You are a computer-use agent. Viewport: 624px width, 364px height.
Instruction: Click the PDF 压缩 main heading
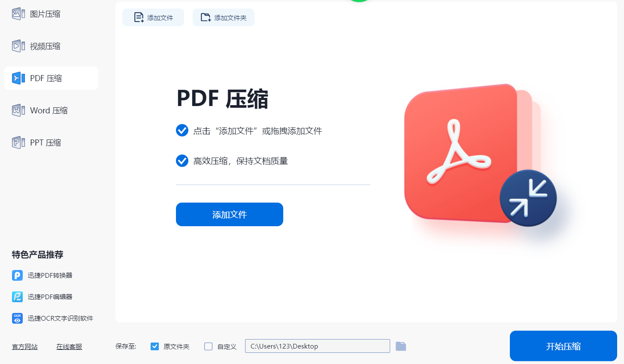pos(222,98)
